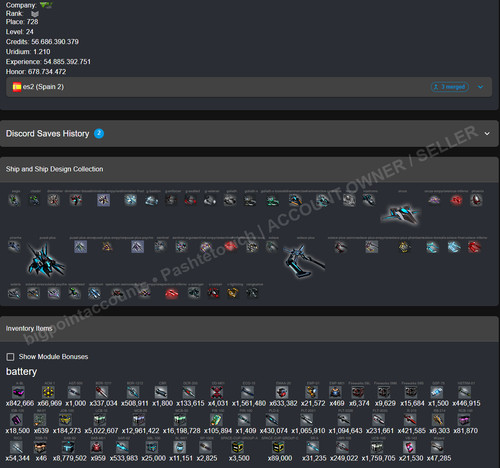
Task: Click the quantity text x249,022
Action: pyautogui.click(x=344, y=458)
